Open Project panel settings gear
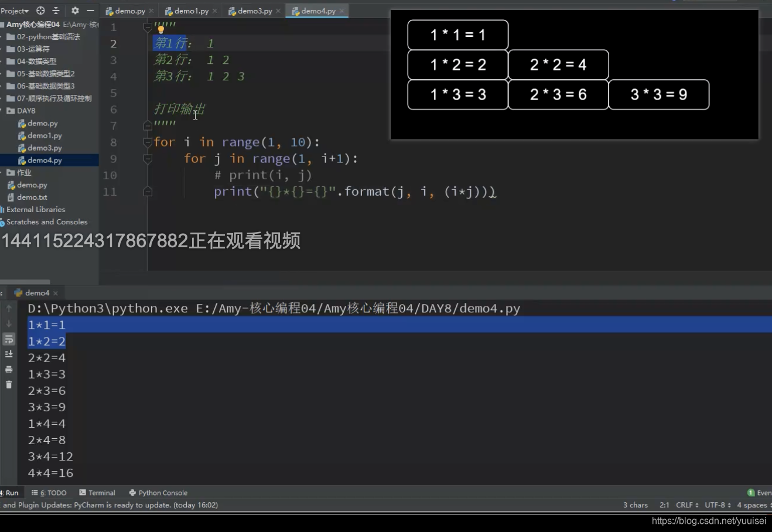 [75, 11]
